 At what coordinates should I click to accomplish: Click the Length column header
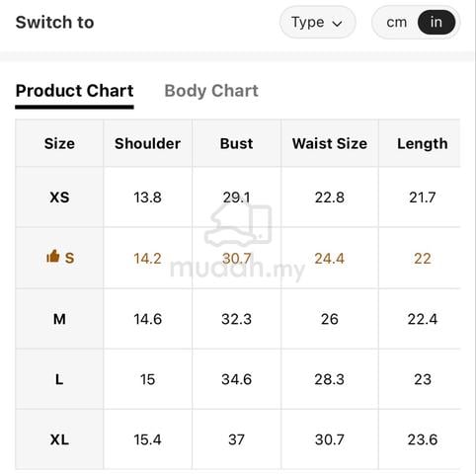point(423,144)
